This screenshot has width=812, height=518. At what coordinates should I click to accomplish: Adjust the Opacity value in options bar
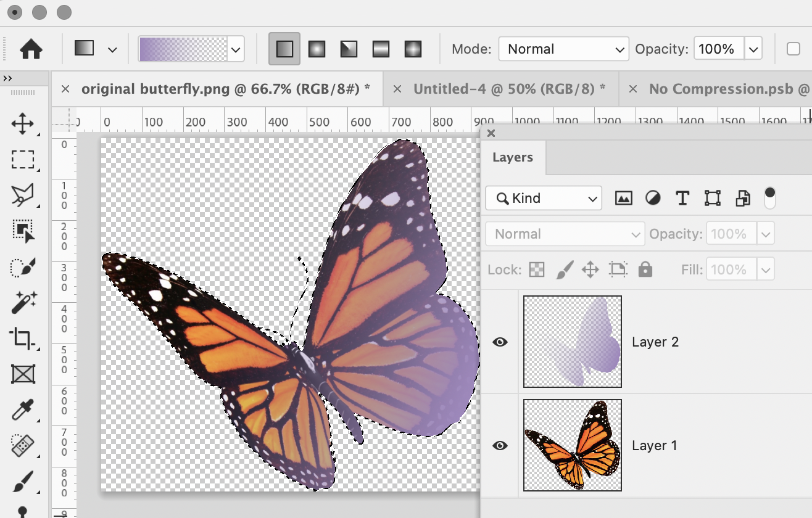718,48
